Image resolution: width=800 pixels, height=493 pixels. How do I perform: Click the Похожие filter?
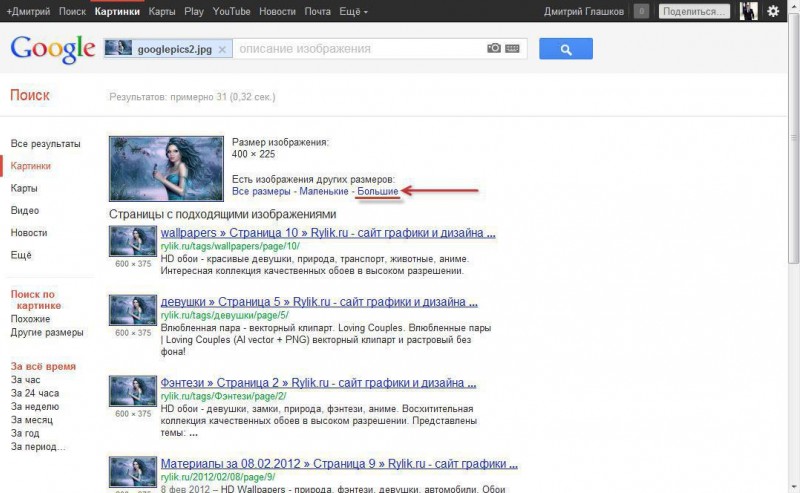pyautogui.click(x=30, y=319)
